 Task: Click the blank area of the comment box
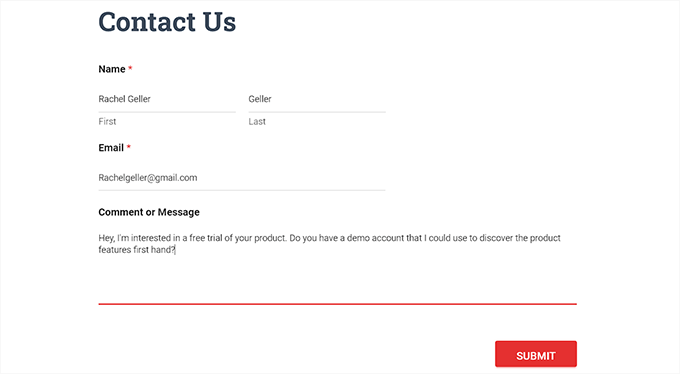tap(337, 280)
